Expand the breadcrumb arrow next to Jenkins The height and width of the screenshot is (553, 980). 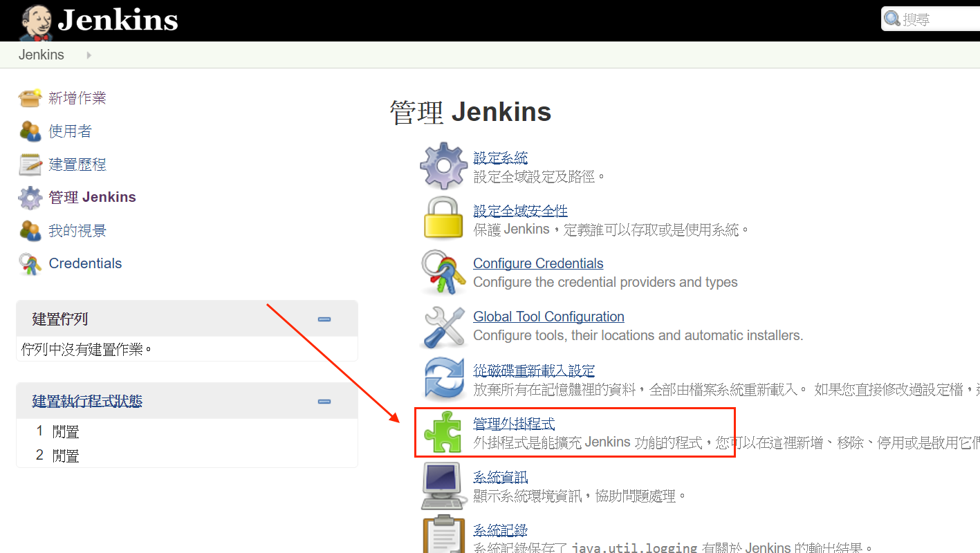click(89, 55)
